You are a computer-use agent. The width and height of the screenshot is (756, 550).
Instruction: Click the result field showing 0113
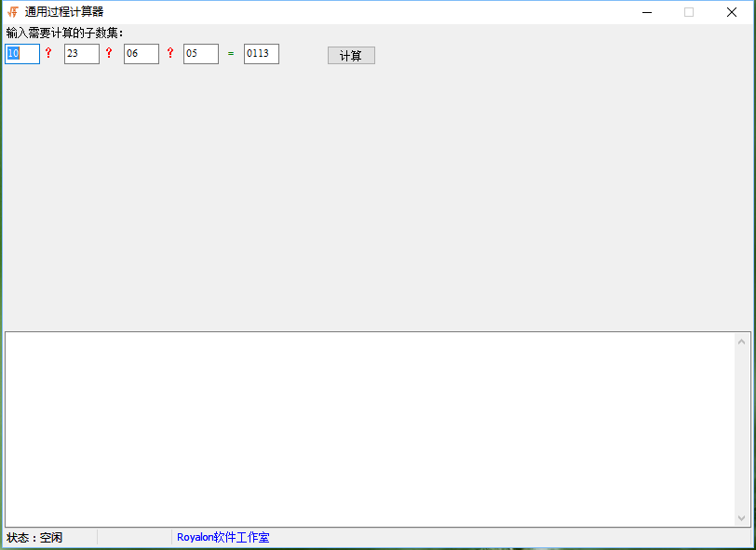[x=261, y=54]
